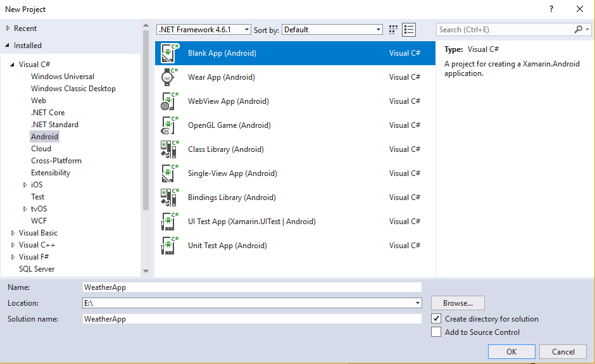Select the Cloud category
Screen dimensions: 595x364
pos(41,148)
